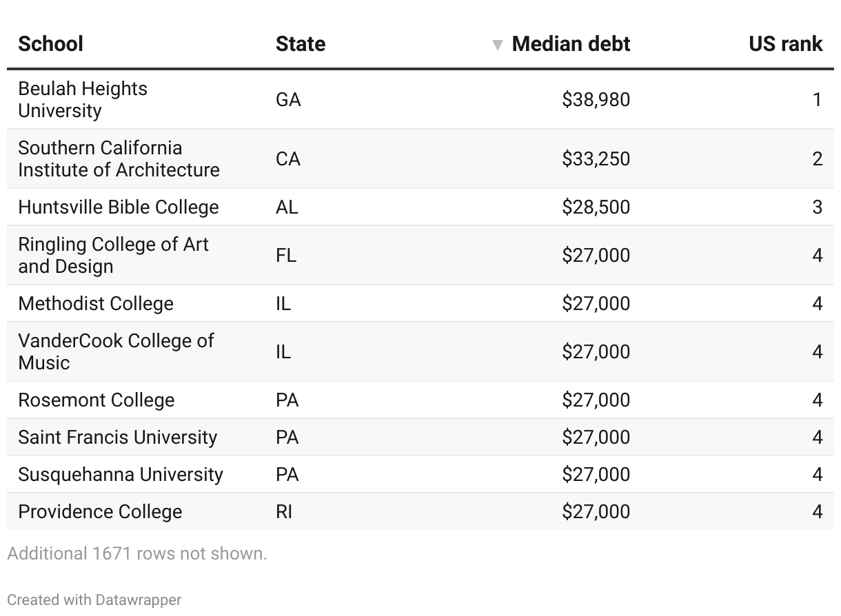Screen dimensions: 841x616
Task: Click the Saint Francis University name
Action: pos(118,438)
